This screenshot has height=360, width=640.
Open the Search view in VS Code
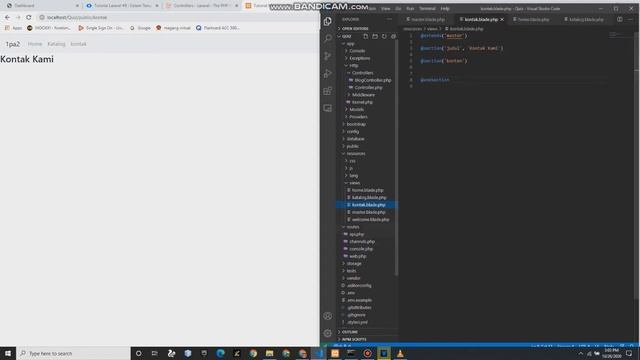pyautogui.click(x=327, y=38)
